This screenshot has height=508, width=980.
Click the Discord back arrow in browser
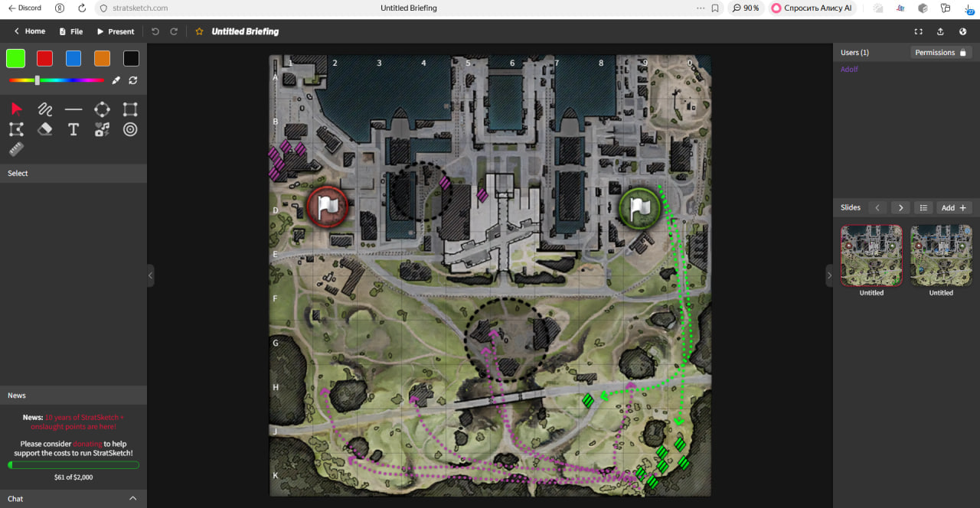25,8
